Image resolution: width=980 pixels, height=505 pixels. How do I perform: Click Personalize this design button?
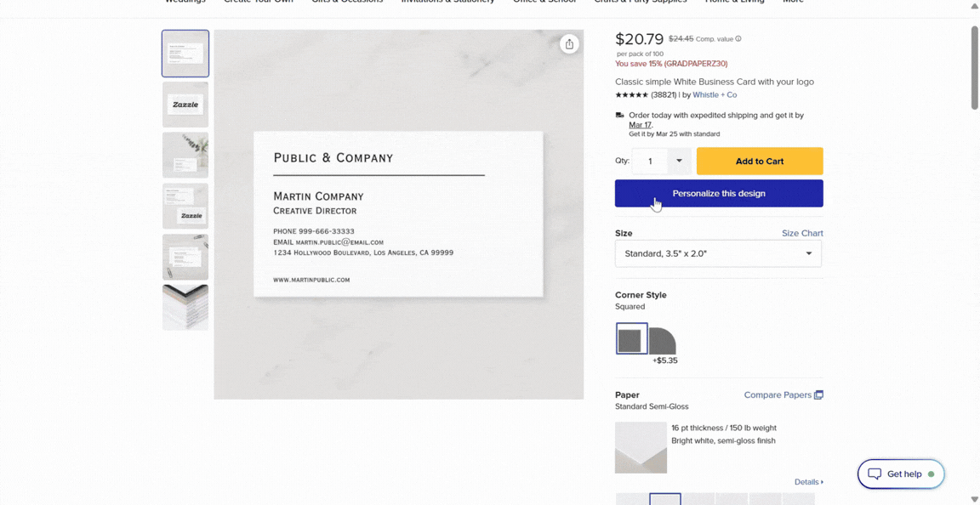point(719,193)
